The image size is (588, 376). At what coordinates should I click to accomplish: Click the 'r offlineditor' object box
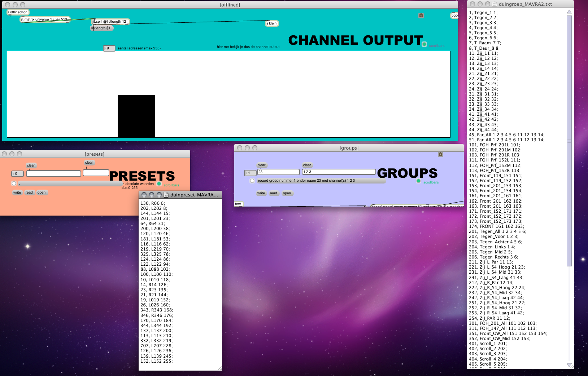tap(18, 12)
